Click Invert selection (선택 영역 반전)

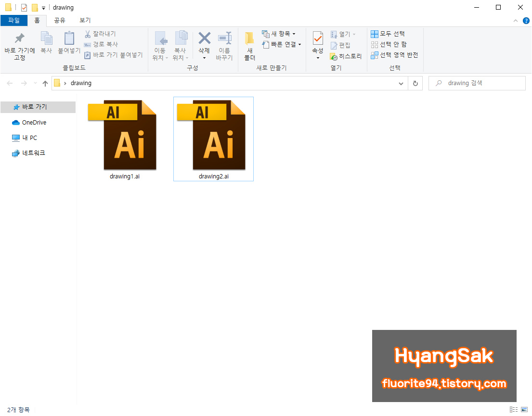pos(394,55)
